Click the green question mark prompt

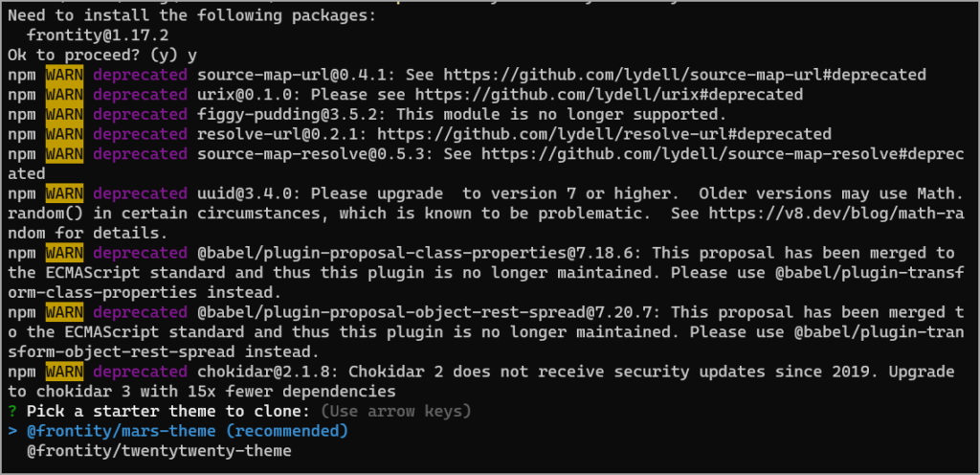tap(12, 411)
